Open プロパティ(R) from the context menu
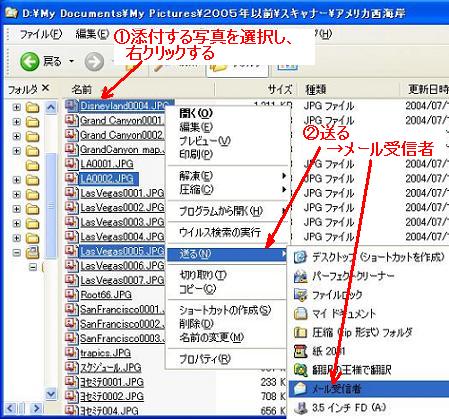Viewport: 449px width, 419px height. pyautogui.click(x=205, y=359)
